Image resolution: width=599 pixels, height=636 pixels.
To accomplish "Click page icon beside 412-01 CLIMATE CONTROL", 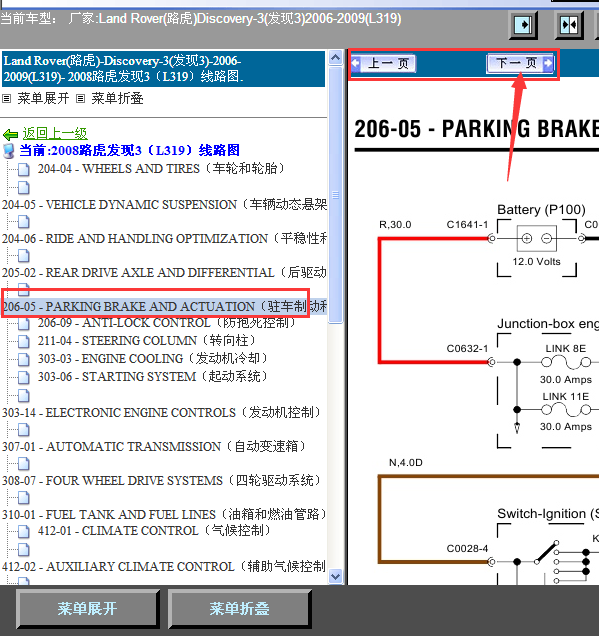I will [24, 531].
